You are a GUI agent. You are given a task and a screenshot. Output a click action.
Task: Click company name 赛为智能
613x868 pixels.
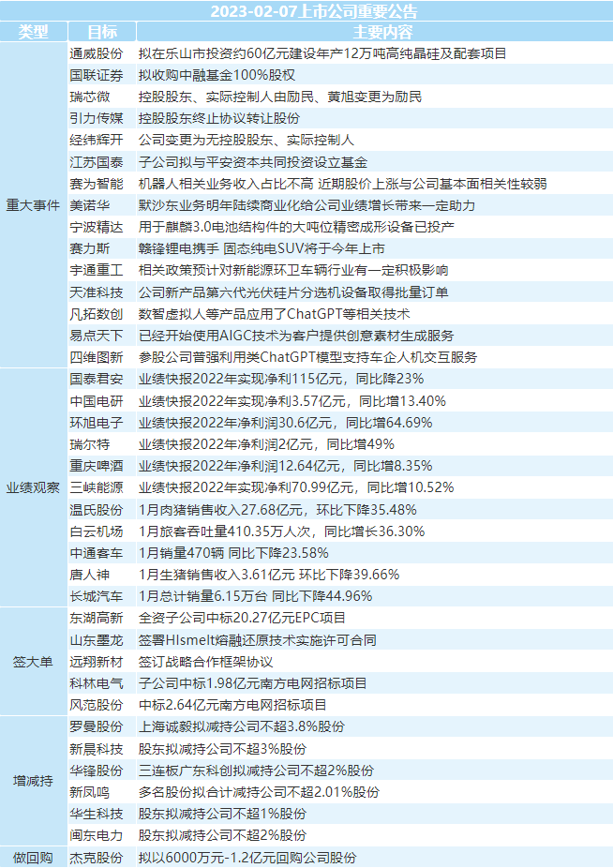coord(97,183)
